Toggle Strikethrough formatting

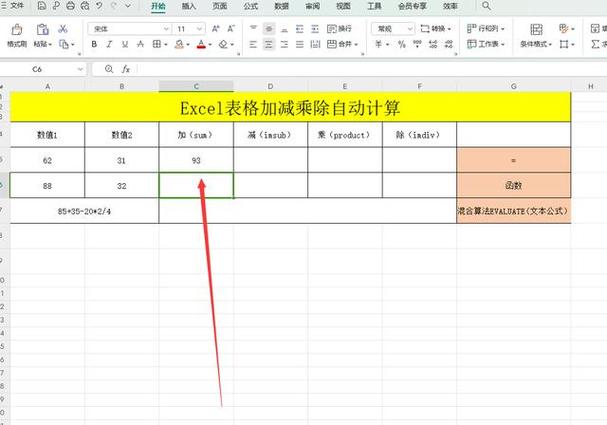tap(140, 44)
